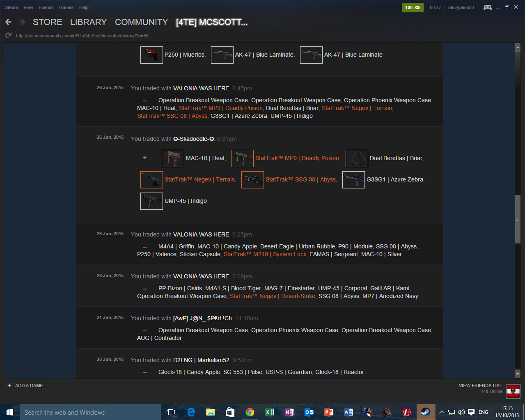This screenshot has height=420, width=525.
Task: Click the decryptionz3 account name dropdown
Action: pyautogui.click(x=461, y=7)
